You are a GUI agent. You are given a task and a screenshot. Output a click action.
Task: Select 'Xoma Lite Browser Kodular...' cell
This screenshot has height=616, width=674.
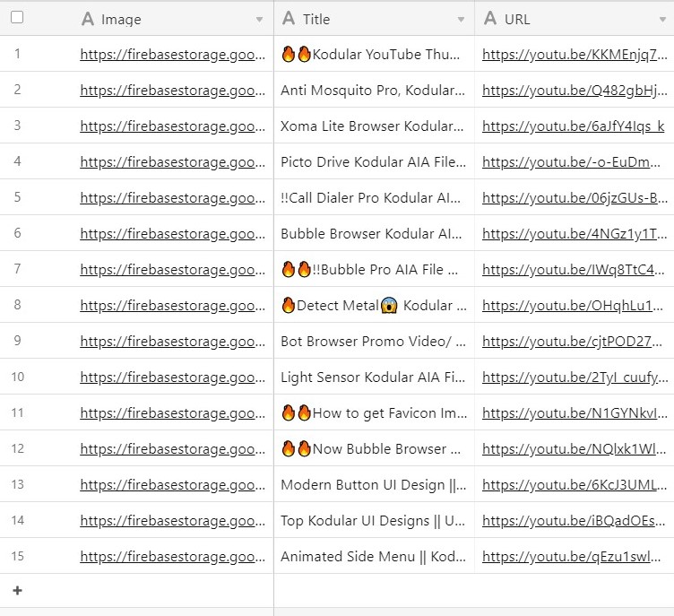click(375, 126)
